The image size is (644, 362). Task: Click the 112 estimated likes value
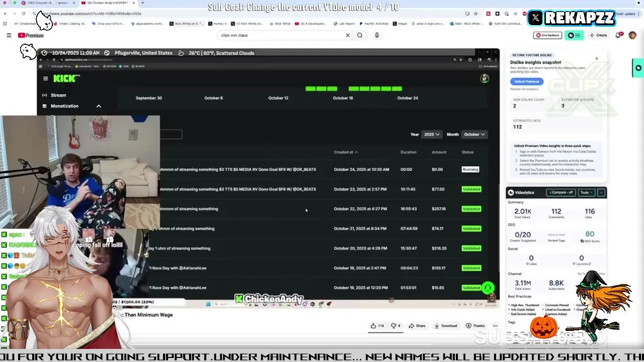(x=517, y=127)
